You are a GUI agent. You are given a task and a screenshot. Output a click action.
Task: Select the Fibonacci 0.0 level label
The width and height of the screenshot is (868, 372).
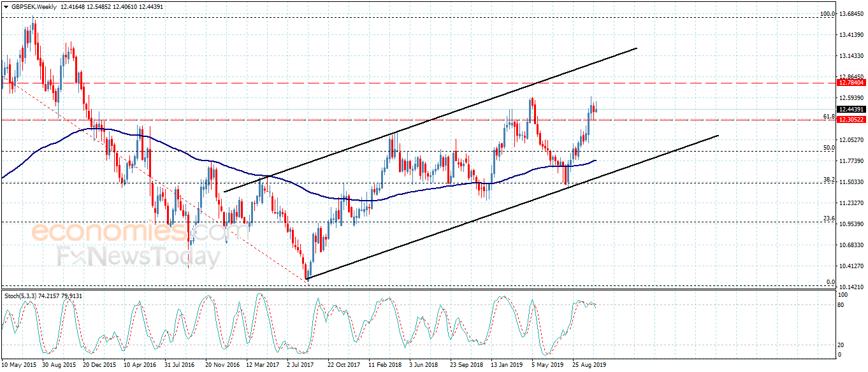830,282
